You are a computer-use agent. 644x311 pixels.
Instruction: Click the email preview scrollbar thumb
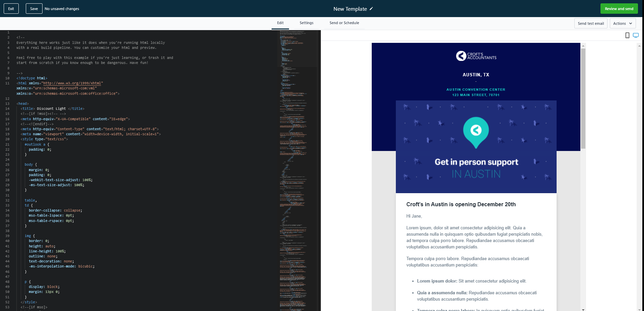(x=583, y=98)
